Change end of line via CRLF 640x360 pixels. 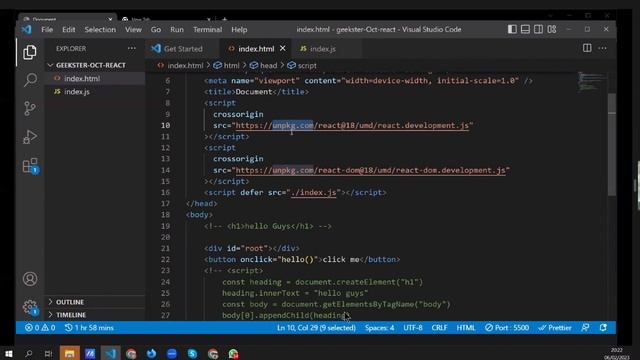pyautogui.click(x=440, y=328)
